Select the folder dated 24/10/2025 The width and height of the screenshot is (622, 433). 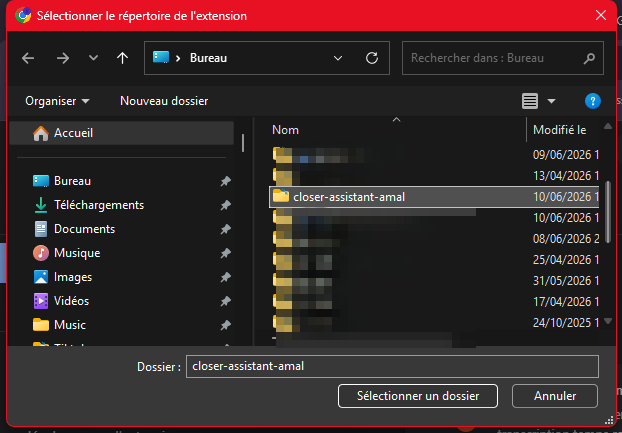pos(434,323)
